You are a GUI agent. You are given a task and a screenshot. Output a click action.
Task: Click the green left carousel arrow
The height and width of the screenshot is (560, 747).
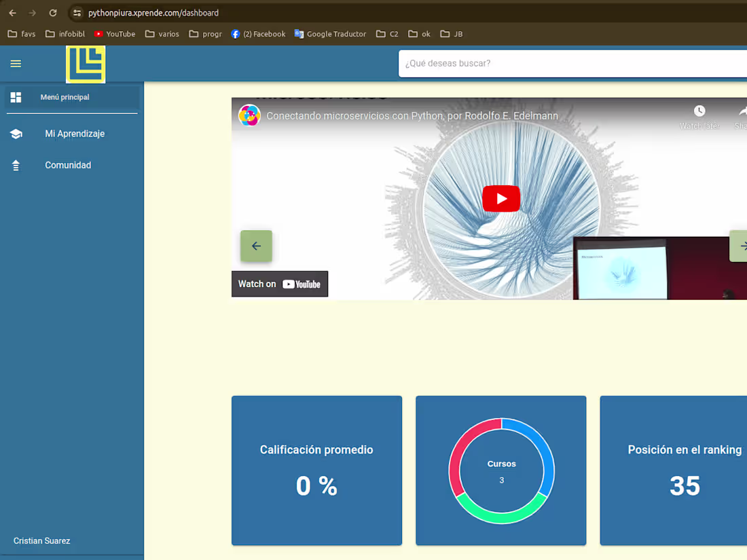coord(256,246)
